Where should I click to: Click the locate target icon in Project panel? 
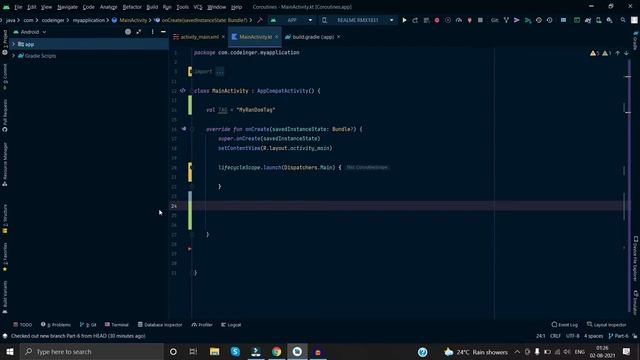tap(128, 32)
